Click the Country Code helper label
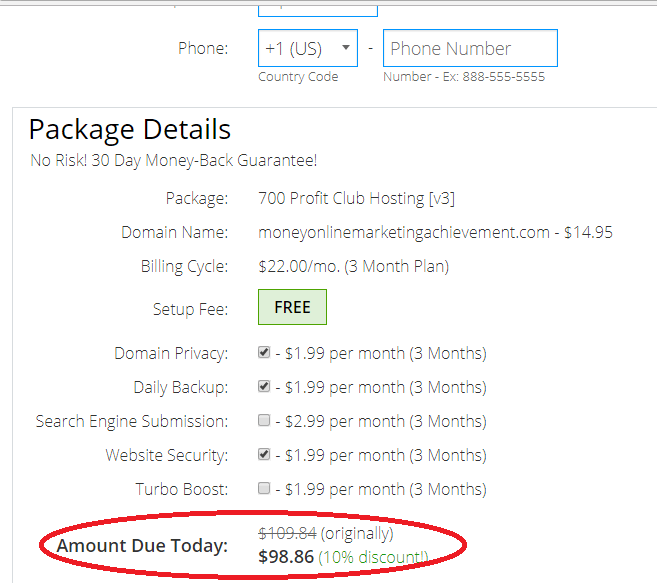The height and width of the screenshot is (583, 657). (298, 77)
